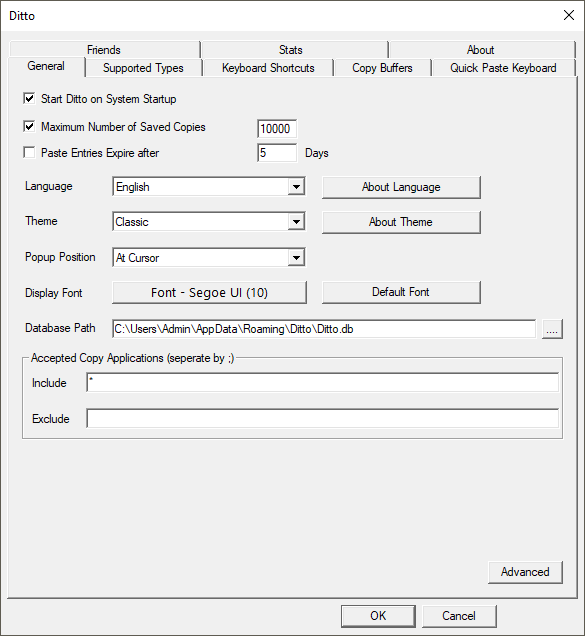Click the About Language button
This screenshot has width=585, height=636.
[401, 187]
